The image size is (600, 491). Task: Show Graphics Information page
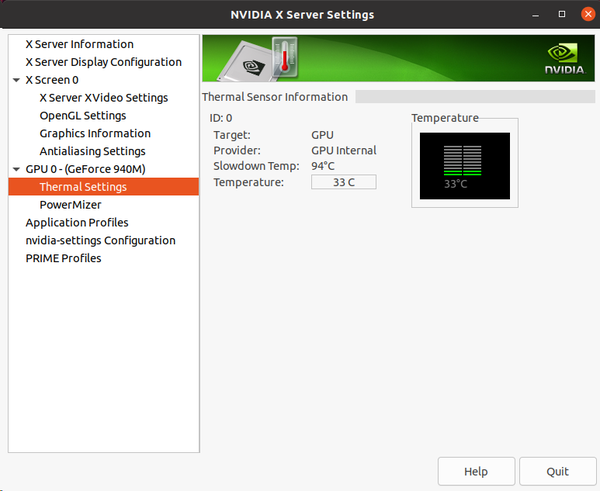tap(95, 134)
